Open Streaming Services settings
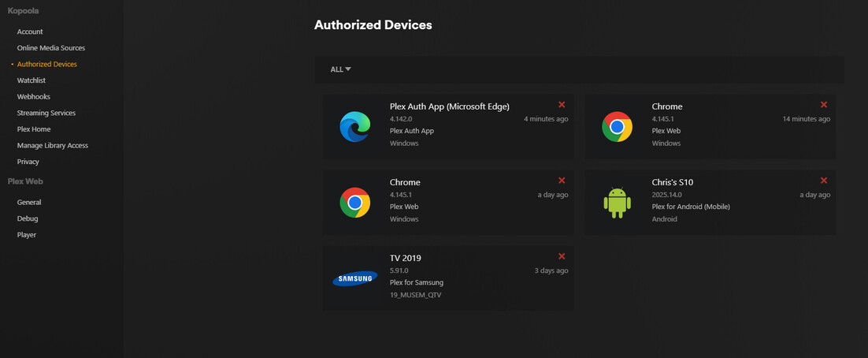This screenshot has height=358, width=868. click(46, 113)
